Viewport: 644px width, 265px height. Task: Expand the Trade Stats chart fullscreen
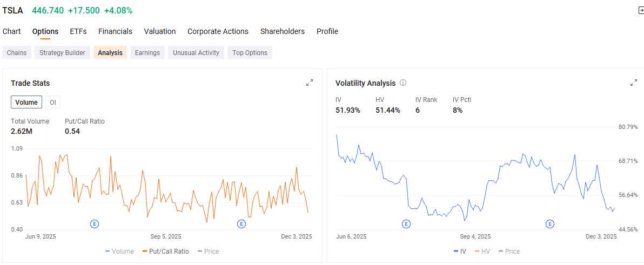(x=310, y=83)
